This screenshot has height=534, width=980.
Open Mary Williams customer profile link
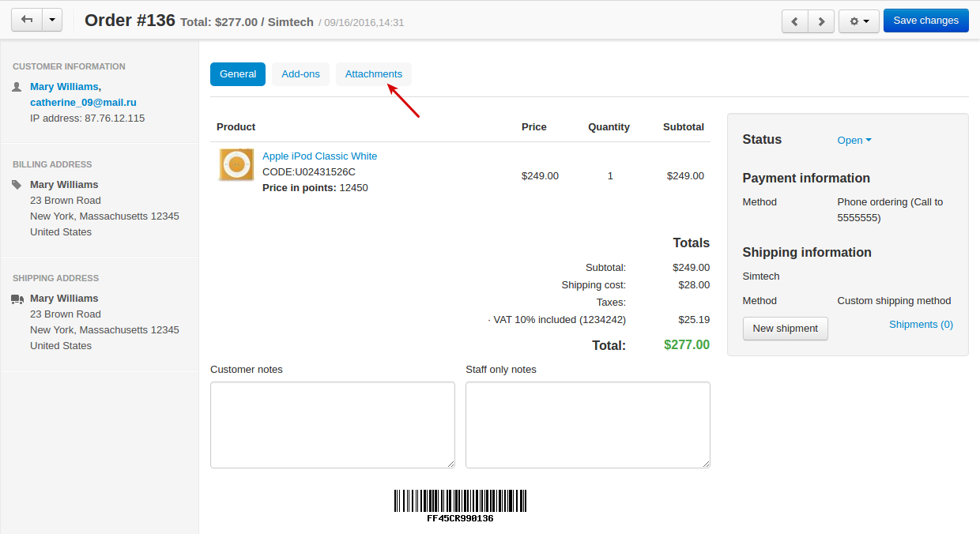pos(64,87)
